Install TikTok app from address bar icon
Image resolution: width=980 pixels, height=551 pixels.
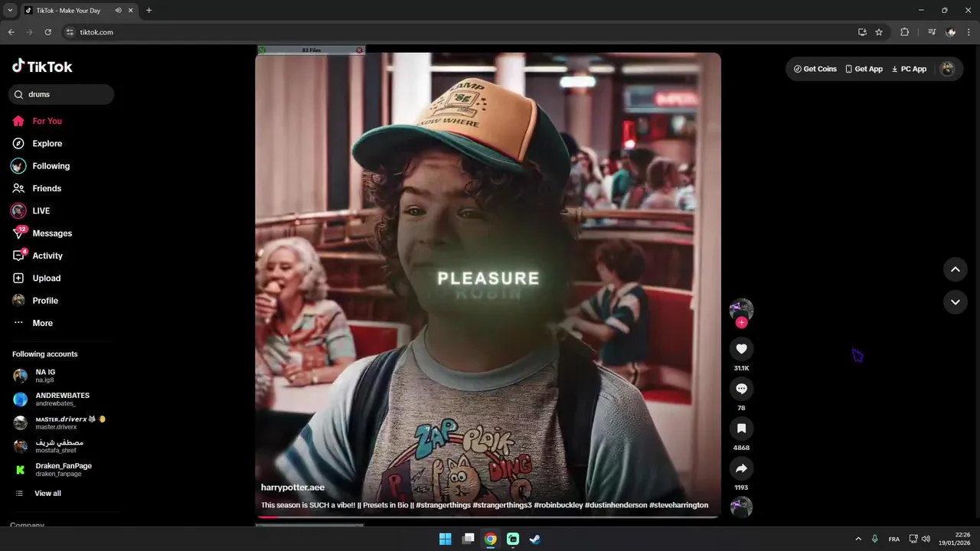pos(862,32)
